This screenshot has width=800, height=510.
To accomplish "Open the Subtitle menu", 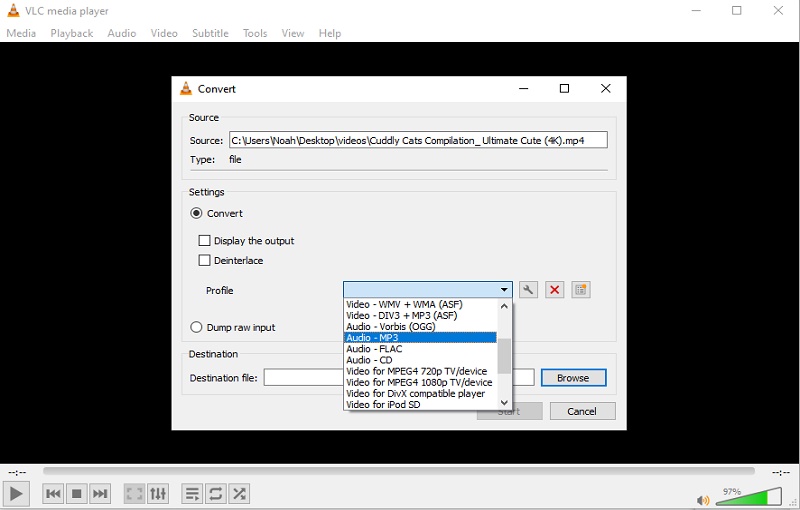I will point(210,33).
